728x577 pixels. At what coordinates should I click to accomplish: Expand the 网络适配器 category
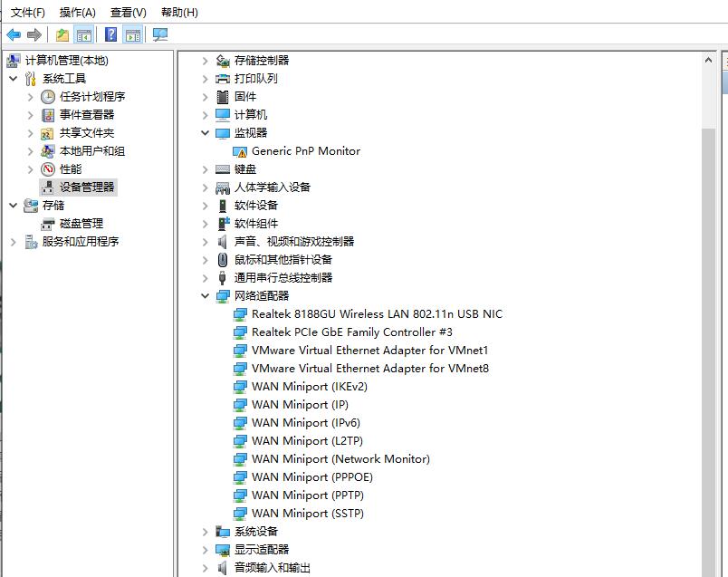click(x=205, y=295)
